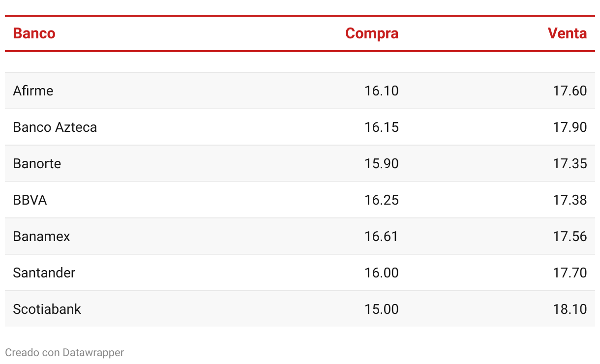Click the Banamex bank name
600x364 pixels.
coord(41,237)
